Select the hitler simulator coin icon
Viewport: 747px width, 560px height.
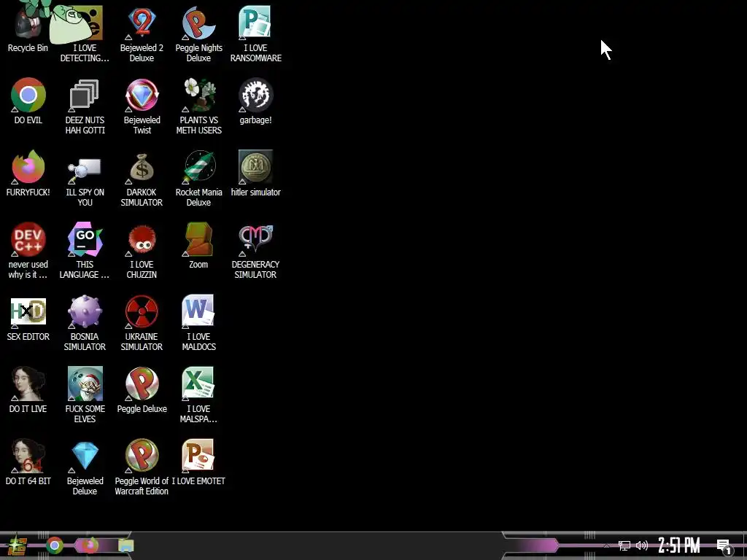point(255,167)
